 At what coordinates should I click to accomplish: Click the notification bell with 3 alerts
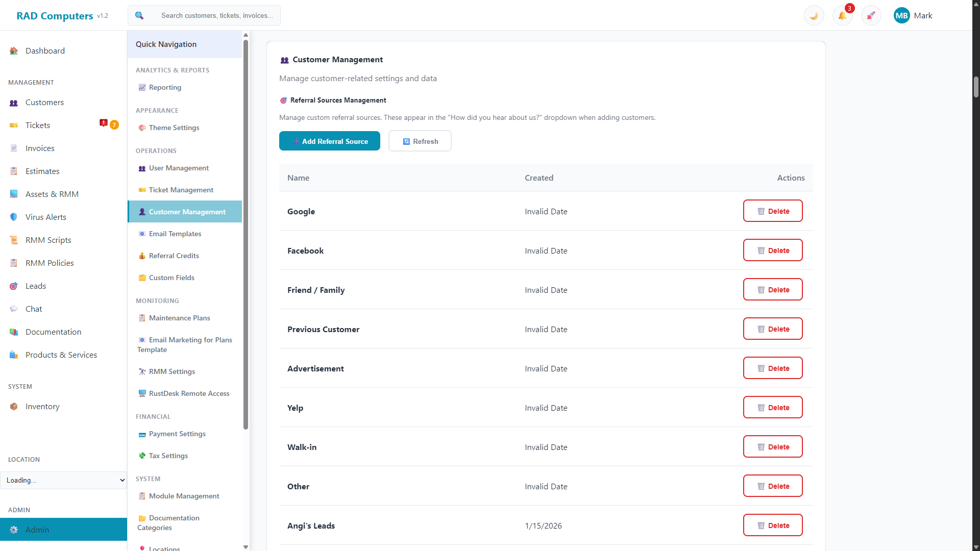point(842,16)
